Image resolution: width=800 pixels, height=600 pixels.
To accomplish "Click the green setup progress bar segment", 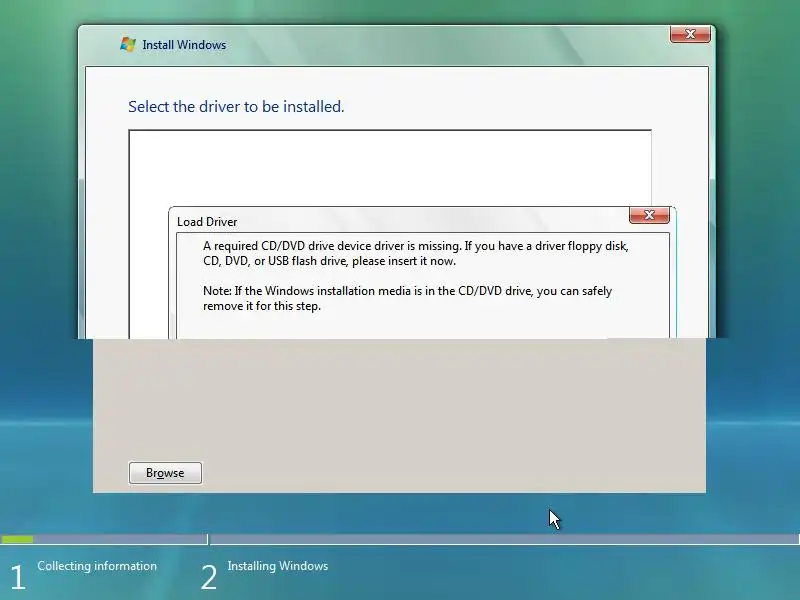I will (x=17, y=539).
